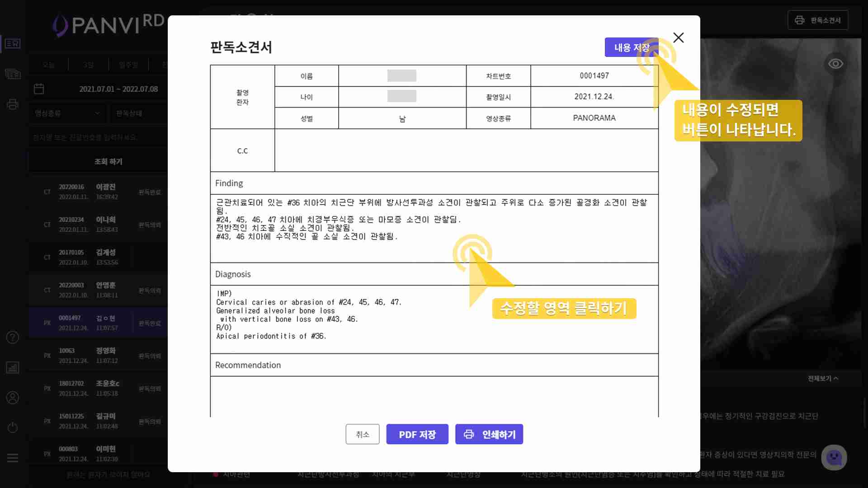This screenshot has height=488, width=868.
Task: Select the 오늘 date filter tab
Action: click(48, 65)
